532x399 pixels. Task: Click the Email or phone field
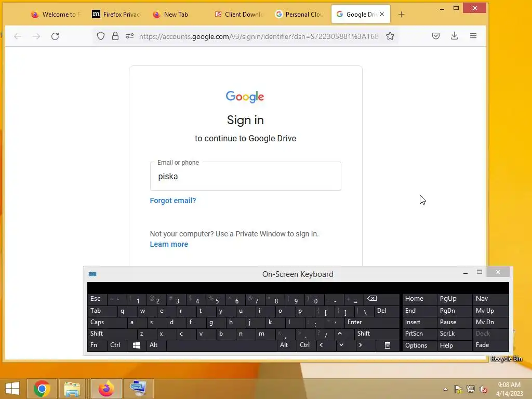click(x=246, y=176)
